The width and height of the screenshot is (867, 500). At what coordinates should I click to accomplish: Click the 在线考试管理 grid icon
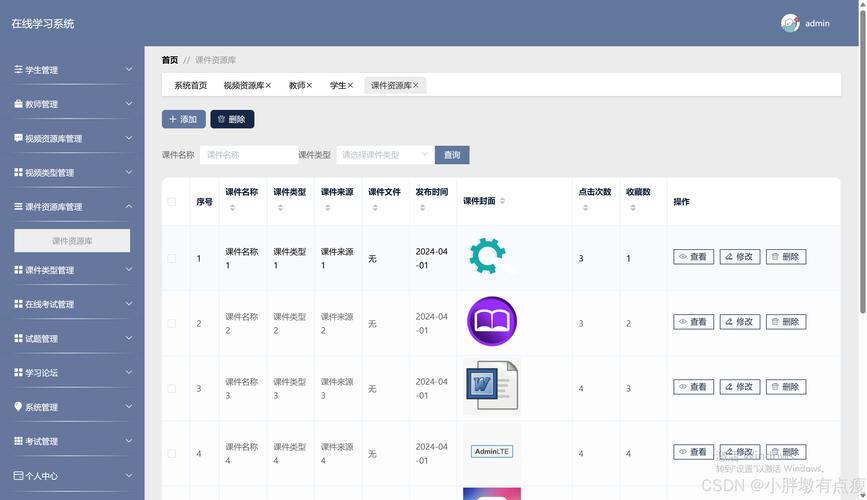[18, 304]
